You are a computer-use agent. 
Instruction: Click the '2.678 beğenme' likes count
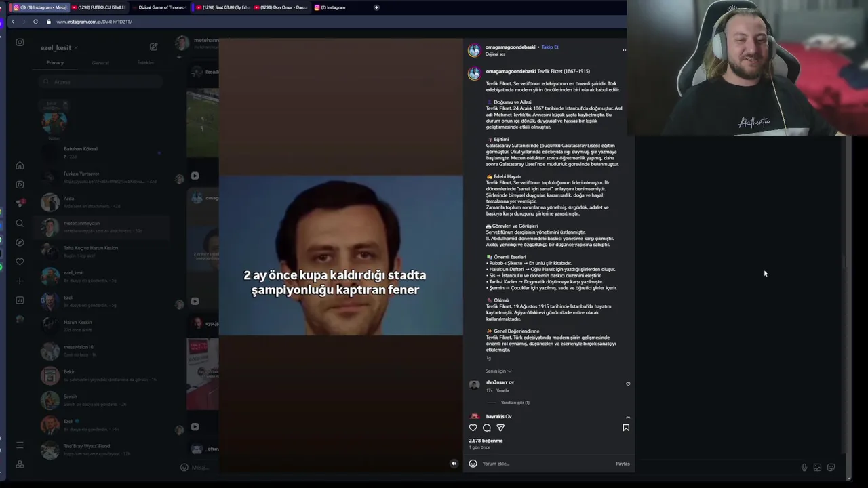(x=486, y=441)
